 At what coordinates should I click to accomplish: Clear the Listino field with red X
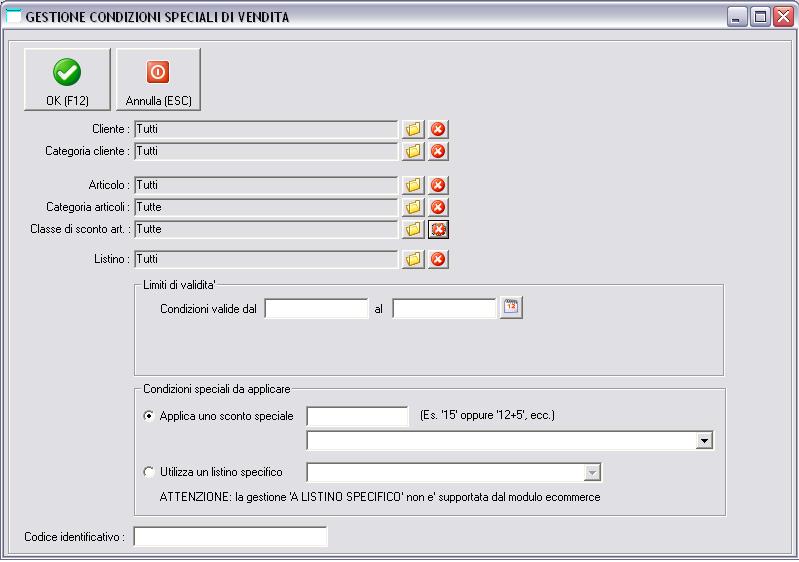click(438, 259)
